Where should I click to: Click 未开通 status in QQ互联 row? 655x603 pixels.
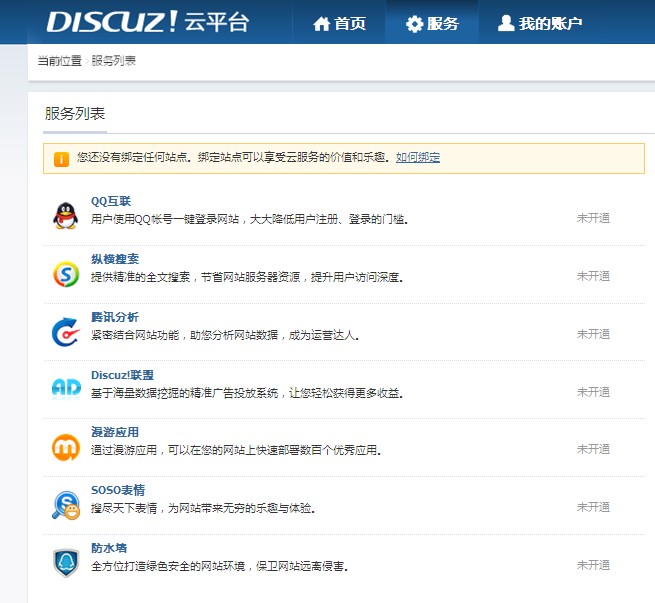click(x=593, y=218)
